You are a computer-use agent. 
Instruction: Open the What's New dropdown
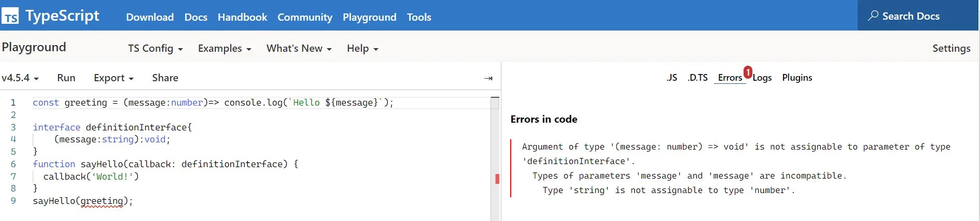point(299,49)
